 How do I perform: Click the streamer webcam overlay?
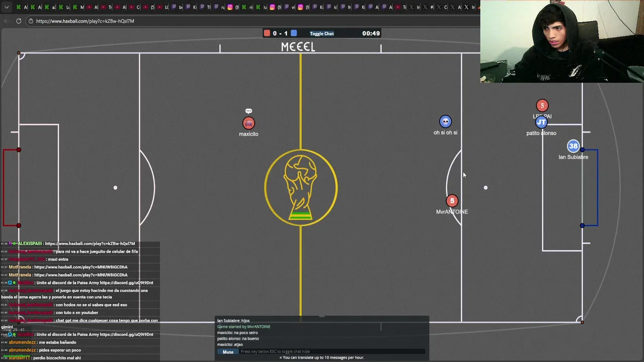[x=562, y=41]
